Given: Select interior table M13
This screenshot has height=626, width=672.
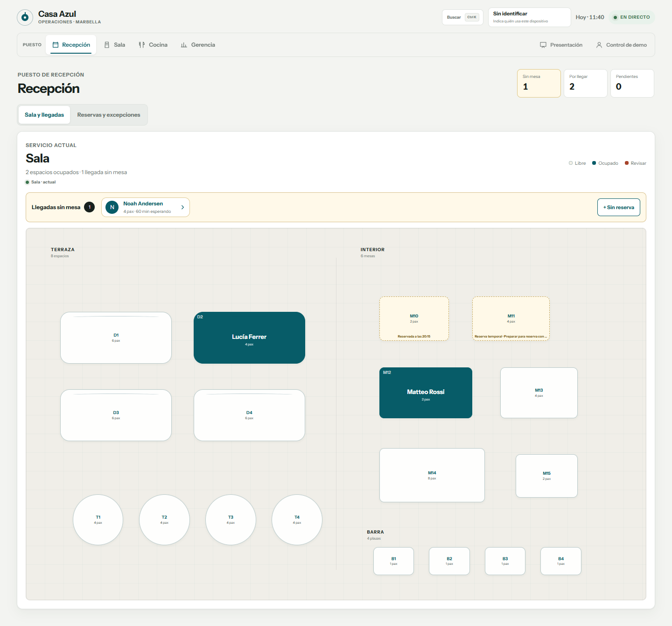Looking at the screenshot, I should click(x=539, y=393).
